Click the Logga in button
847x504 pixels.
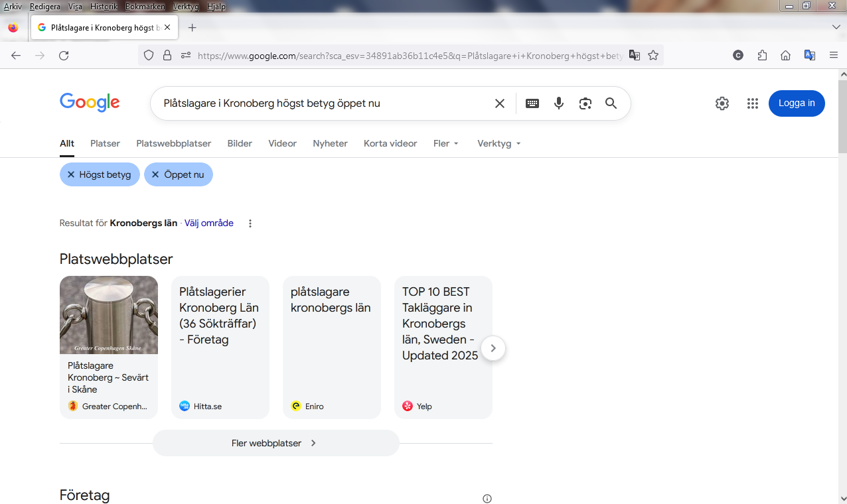click(x=796, y=103)
